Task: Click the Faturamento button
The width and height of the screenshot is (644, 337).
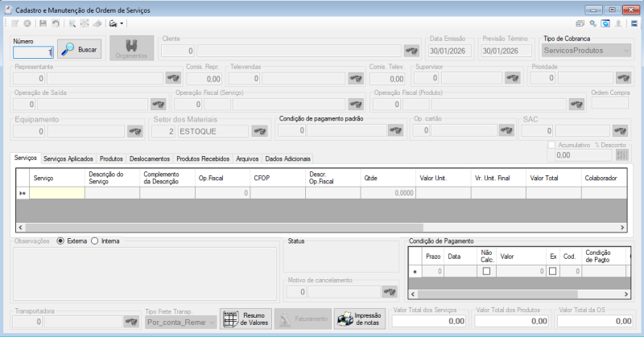Action: pyautogui.click(x=303, y=319)
